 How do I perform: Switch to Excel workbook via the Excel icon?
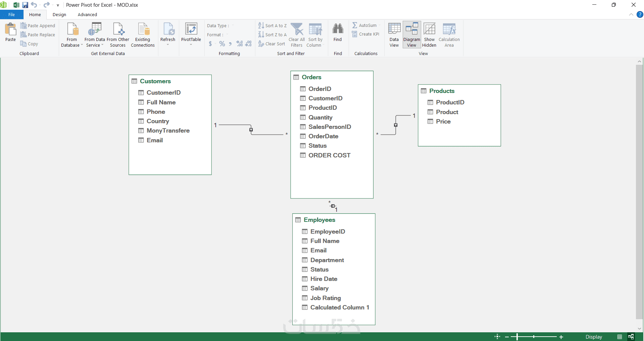tap(16, 5)
